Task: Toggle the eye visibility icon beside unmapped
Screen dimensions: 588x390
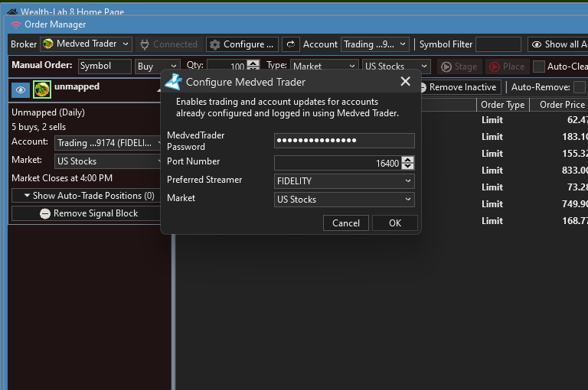Action: tap(21, 90)
